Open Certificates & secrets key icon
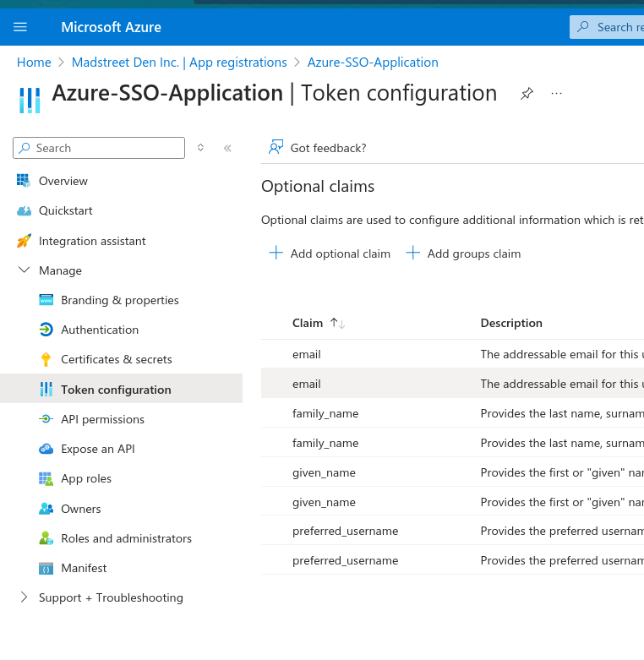 point(46,359)
